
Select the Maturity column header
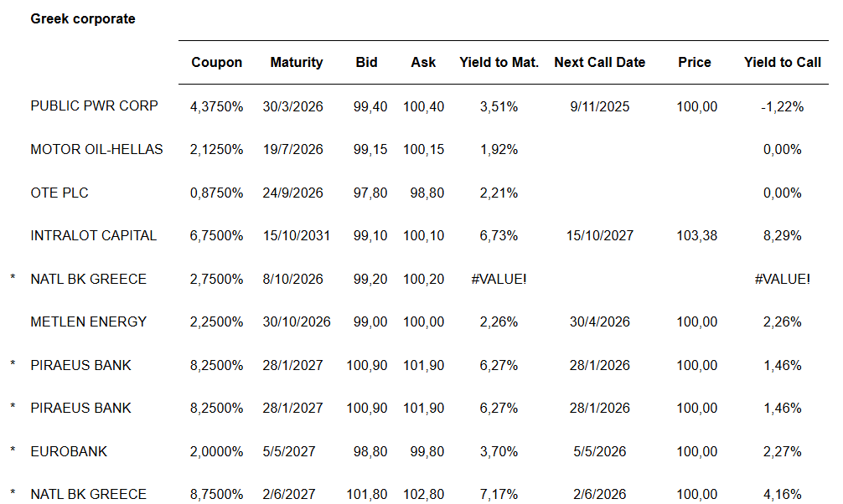(296, 62)
